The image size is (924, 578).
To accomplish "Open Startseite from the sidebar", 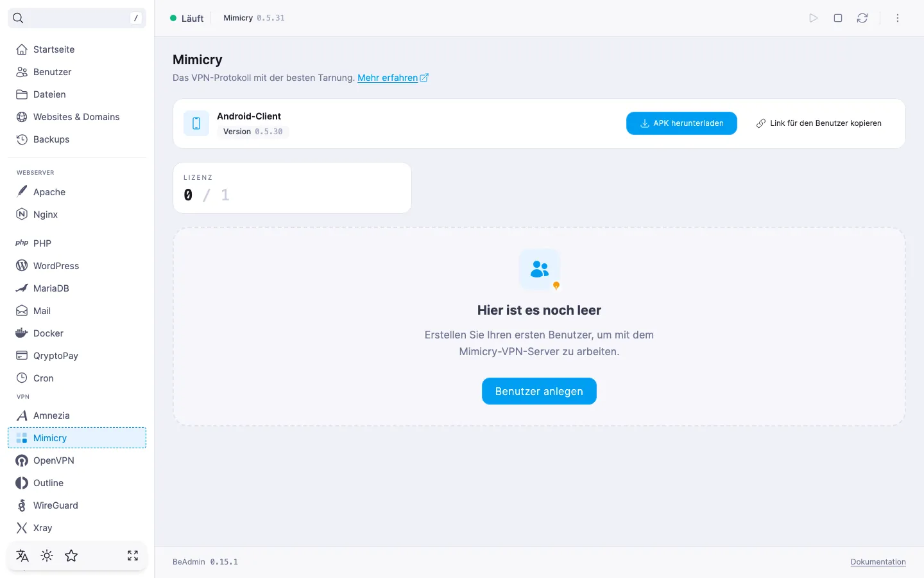I will [x=77, y=49].
